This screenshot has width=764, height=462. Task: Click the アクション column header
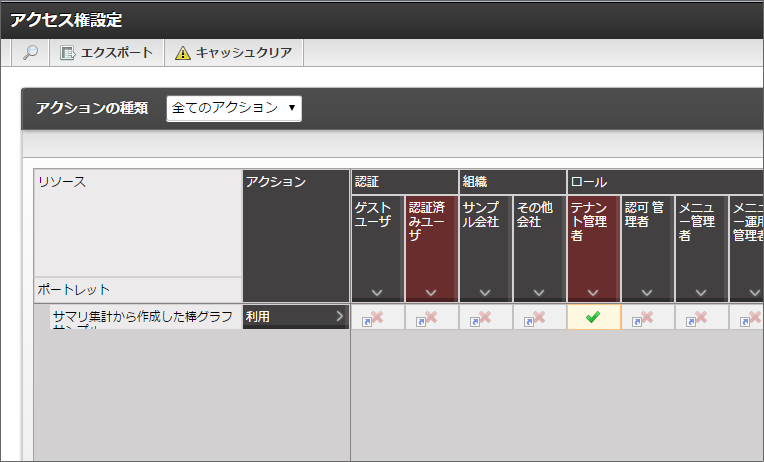[296, 236]
